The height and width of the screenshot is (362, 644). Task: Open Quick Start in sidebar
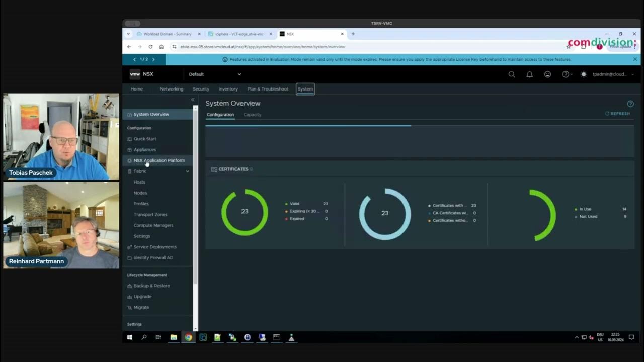point(145,139)
